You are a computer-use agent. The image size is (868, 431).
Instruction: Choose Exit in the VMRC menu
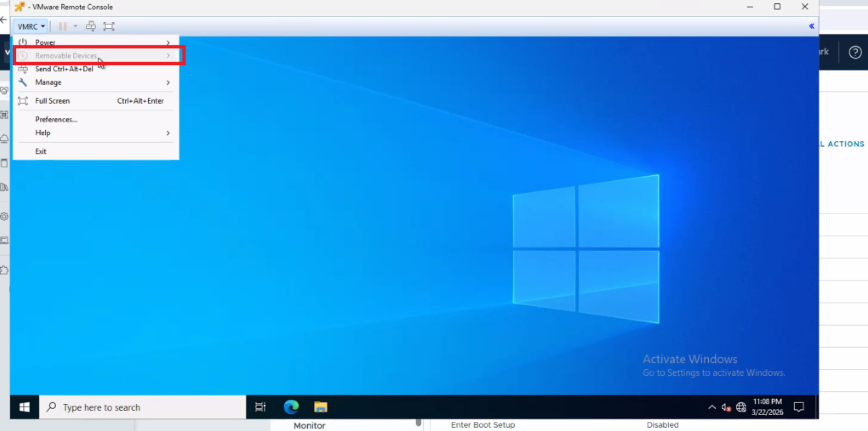point(95,151)
